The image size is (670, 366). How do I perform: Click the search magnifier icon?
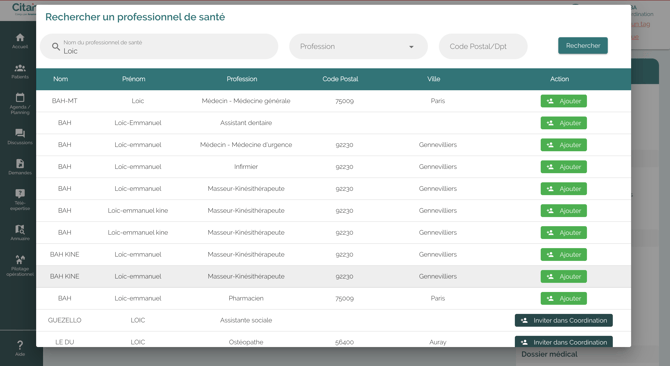coord(56,47)
